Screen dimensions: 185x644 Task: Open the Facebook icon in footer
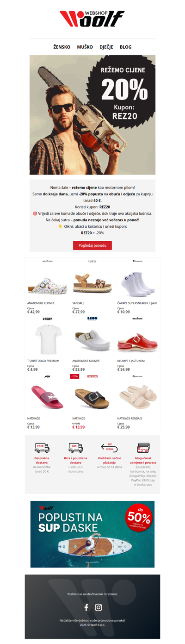point(86,607)
